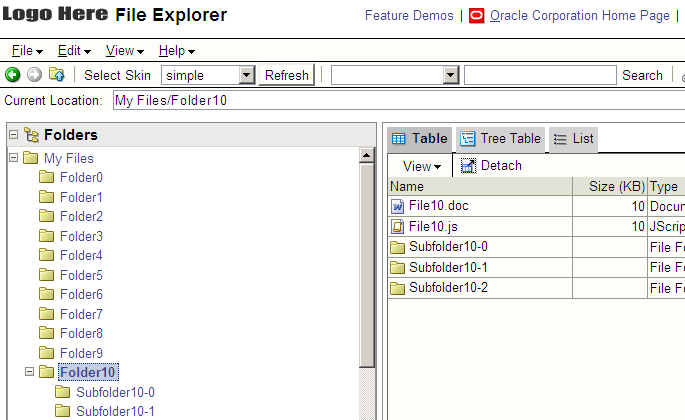The width and height of the screenshot is (685, 420).
Task: Open the Feature Demos link
Action: tap(409, 15)
